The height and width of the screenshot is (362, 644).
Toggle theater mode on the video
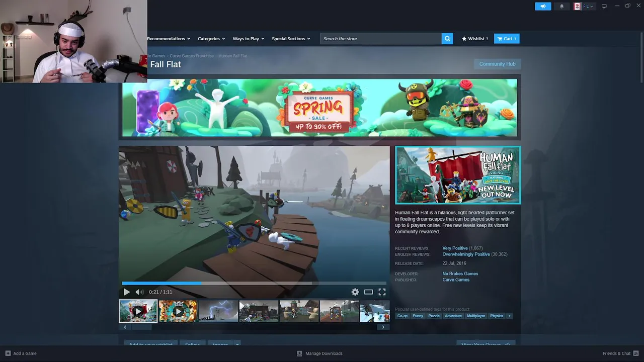[x=369, y=292]
